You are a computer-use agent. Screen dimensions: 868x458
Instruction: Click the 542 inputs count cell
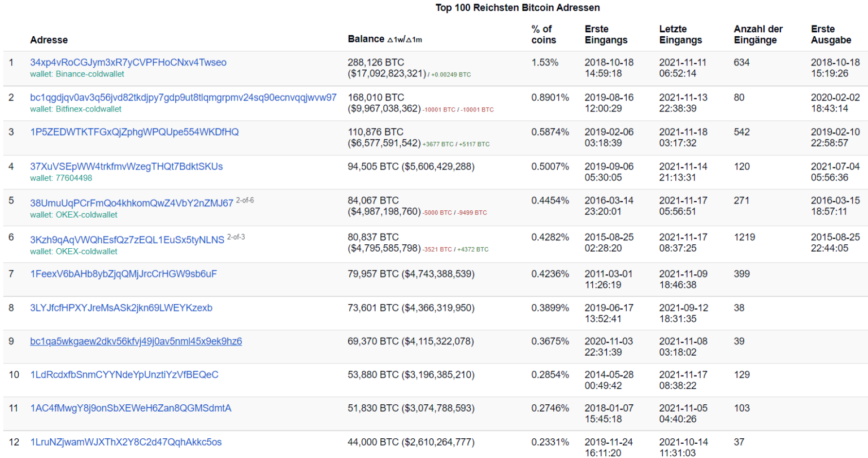(x=741, y=132)
